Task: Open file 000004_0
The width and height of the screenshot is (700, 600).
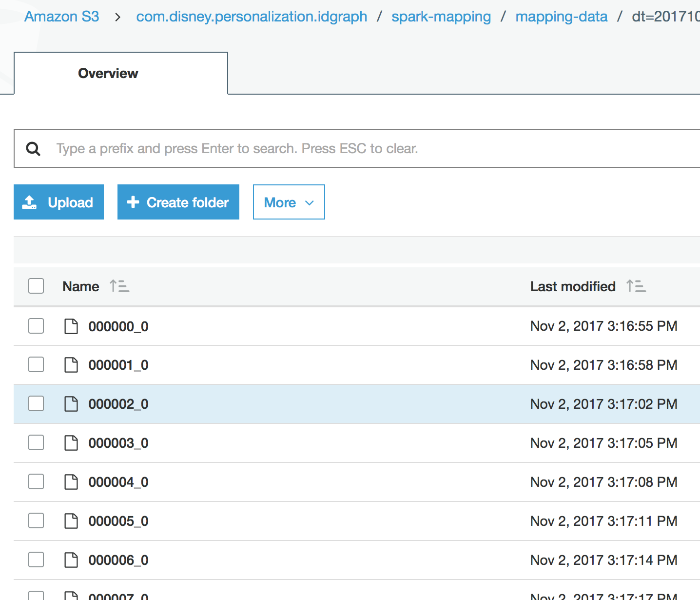Action: pyautogui.click(x=118, y=482)
